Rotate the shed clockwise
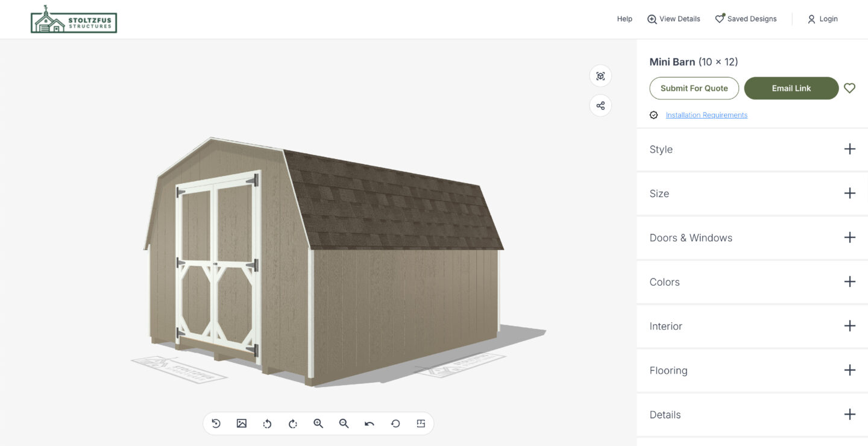This screenshot has width=868, height=446. point(293,423)
